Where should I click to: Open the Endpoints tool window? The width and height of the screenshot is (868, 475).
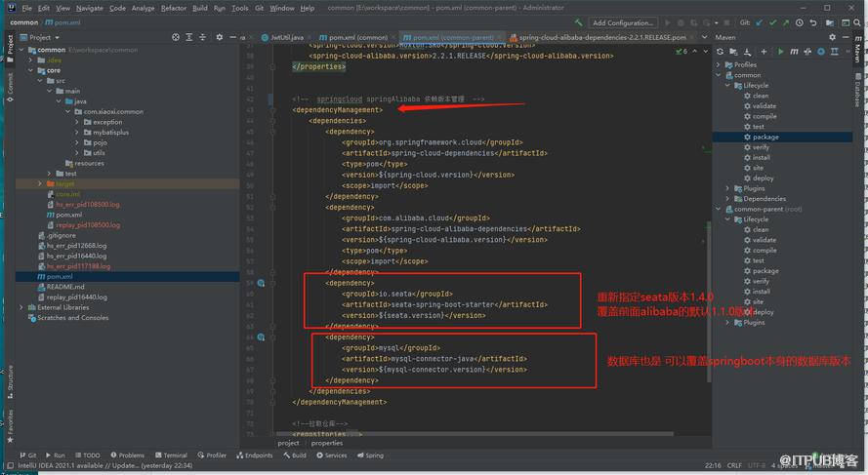point(255,455)
